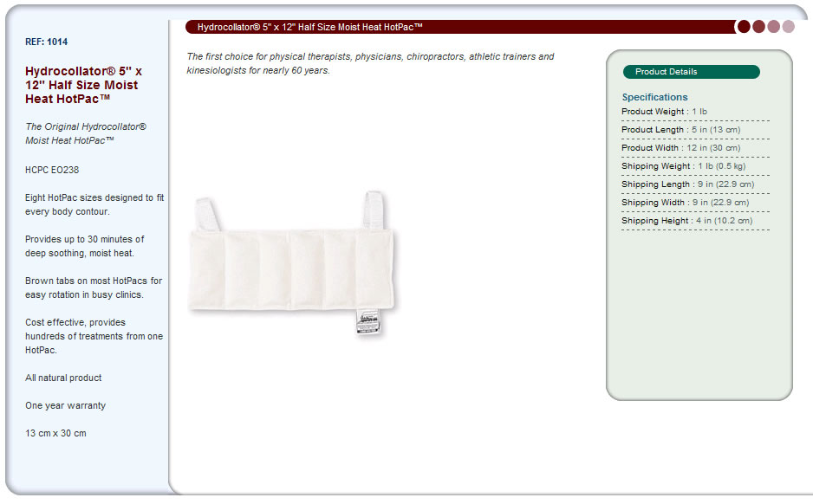The image size is (813, 504).
Task: Select the One year warranty text
Action: 65,405
